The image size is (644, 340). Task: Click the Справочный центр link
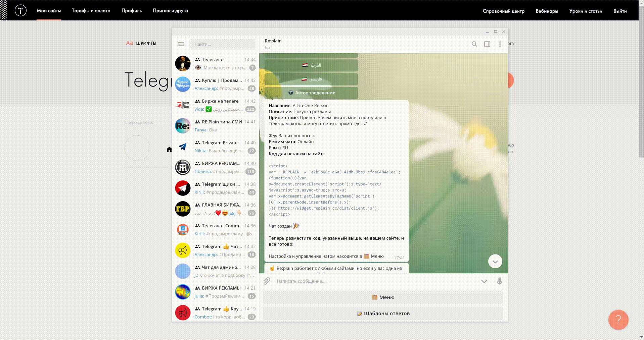pos(503,11)
